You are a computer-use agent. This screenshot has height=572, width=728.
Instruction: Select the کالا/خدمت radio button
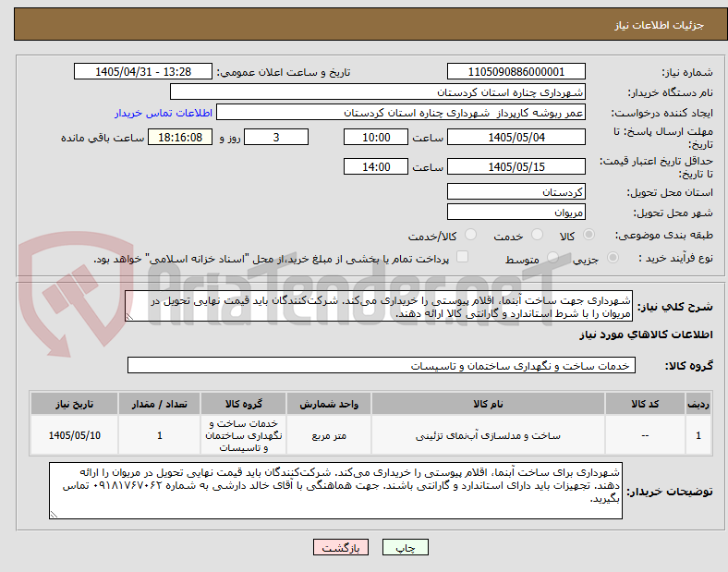tap(471, 235)
